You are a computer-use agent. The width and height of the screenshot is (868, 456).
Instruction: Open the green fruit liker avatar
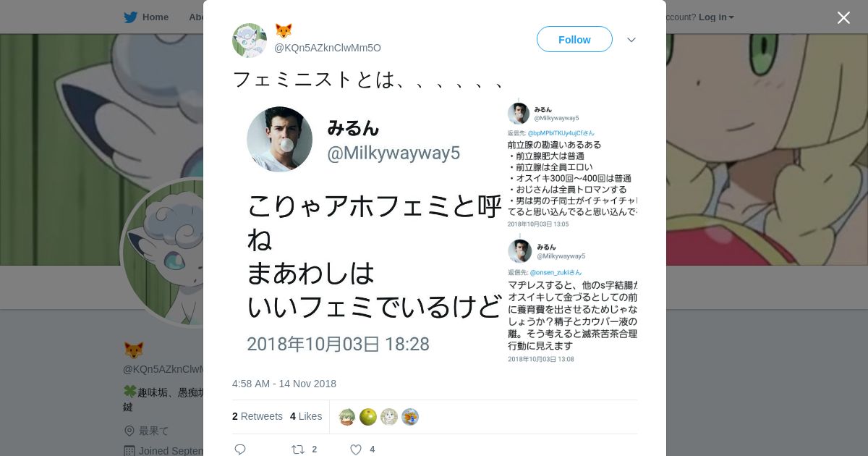[368, 417]
